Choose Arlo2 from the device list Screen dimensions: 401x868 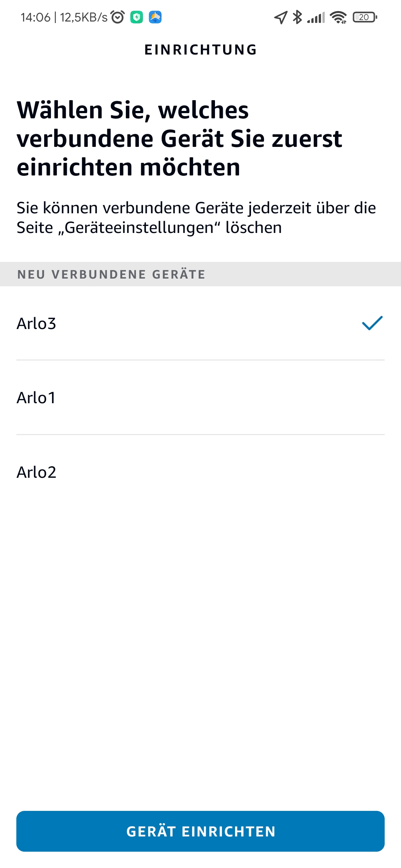(36, 472)
